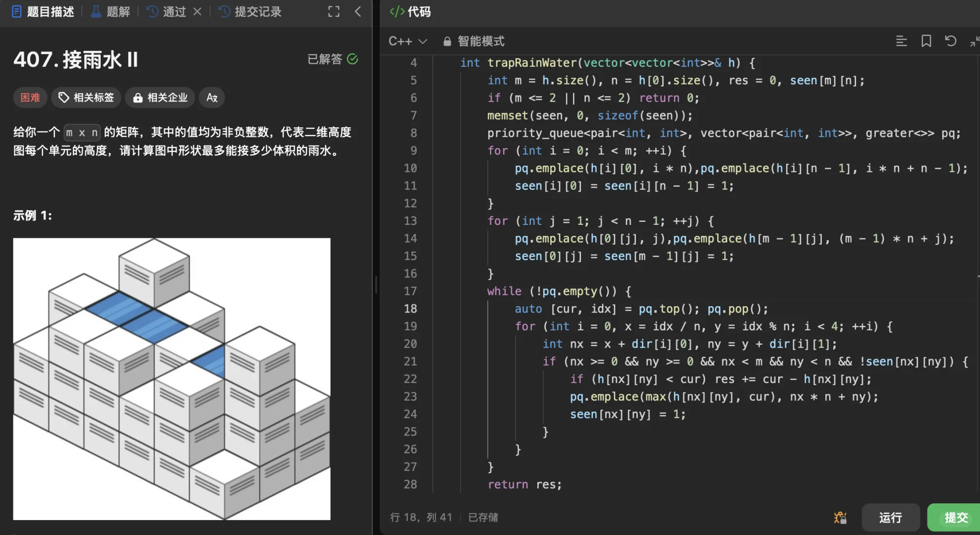Viewport: 980px width, 535px height.
Task: Toggle fullscreen for the description panel
Action: tap(334, 11)
